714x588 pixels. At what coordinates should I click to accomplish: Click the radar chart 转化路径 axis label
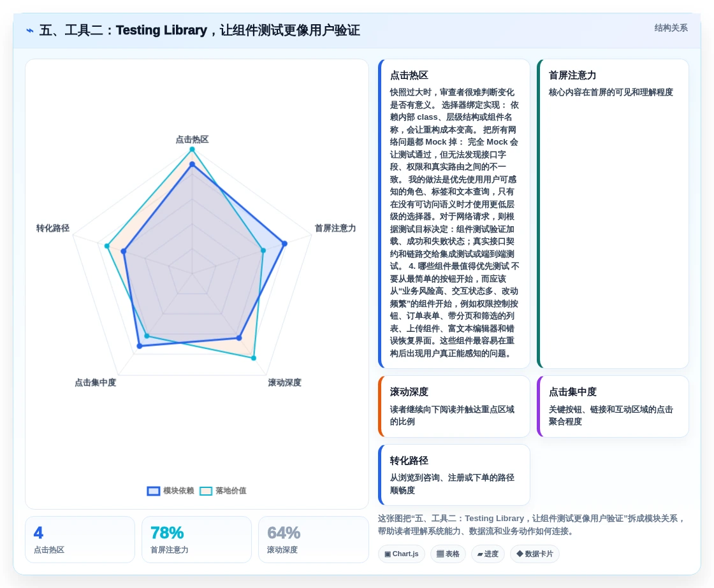coord(53,228)
